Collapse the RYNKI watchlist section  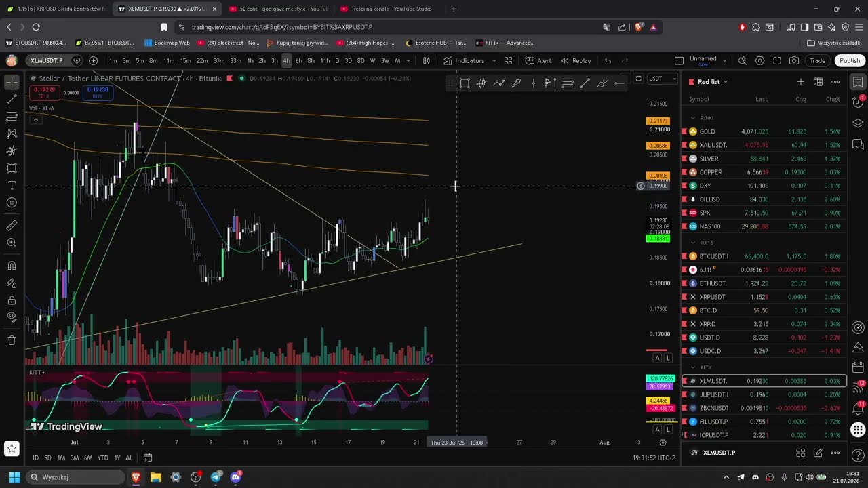coord(692,118)
